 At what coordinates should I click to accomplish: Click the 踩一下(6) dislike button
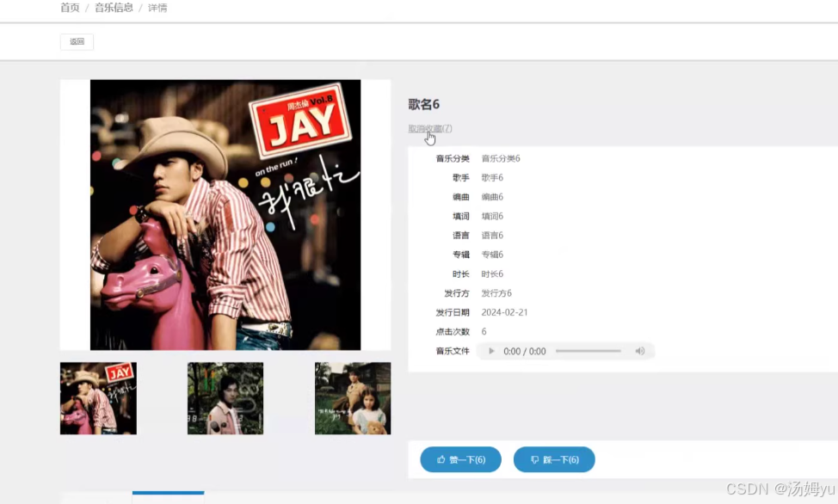(554, 459)
